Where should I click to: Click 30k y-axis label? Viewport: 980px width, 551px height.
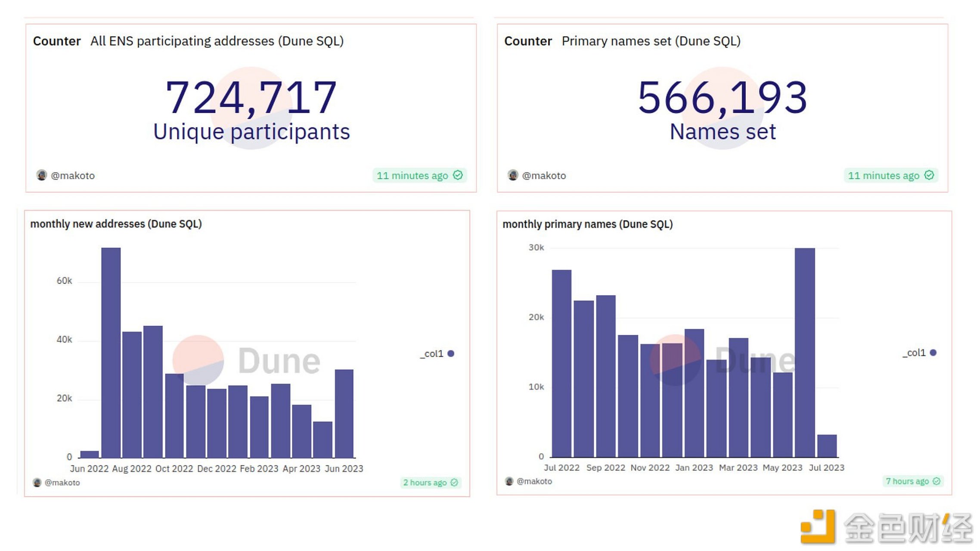coord(537,248)
